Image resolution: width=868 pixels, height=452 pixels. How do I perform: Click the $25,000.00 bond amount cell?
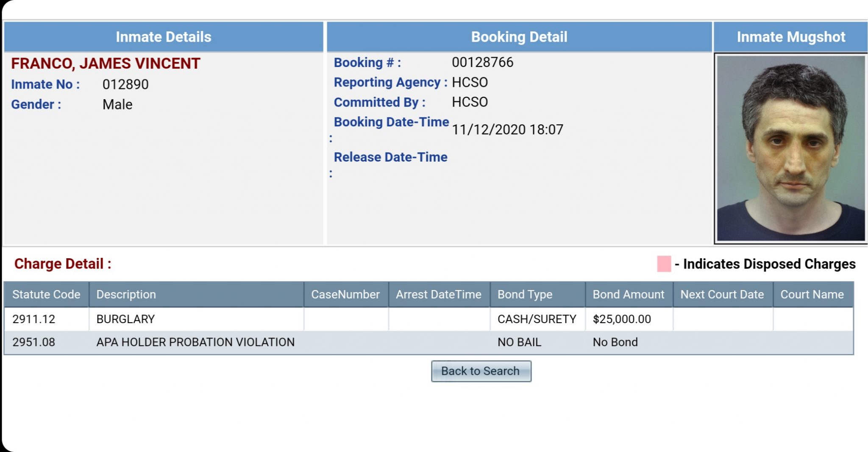(623, 319)
